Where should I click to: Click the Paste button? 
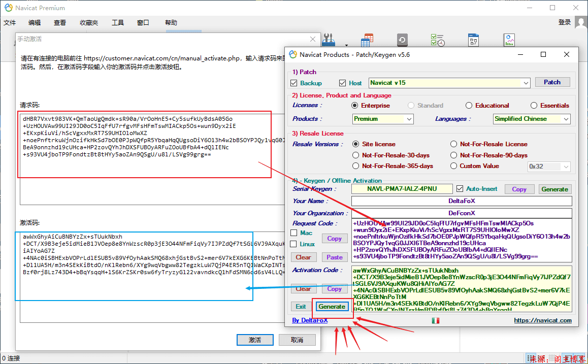[335, 257]
